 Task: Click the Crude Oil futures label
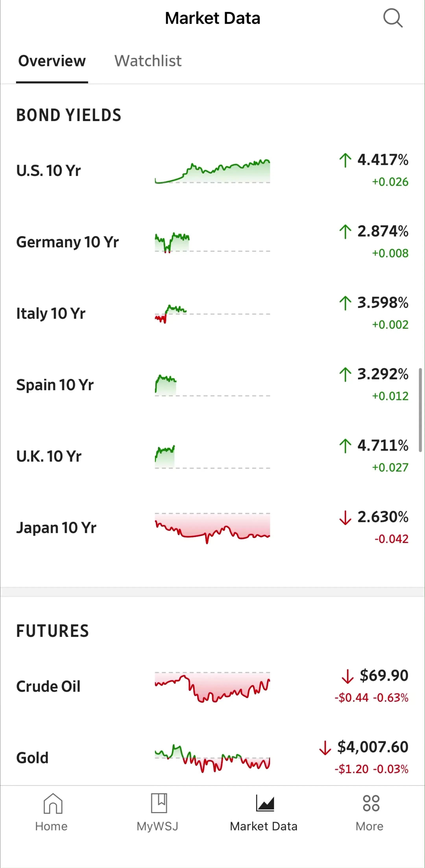click(x=48, y=686)
